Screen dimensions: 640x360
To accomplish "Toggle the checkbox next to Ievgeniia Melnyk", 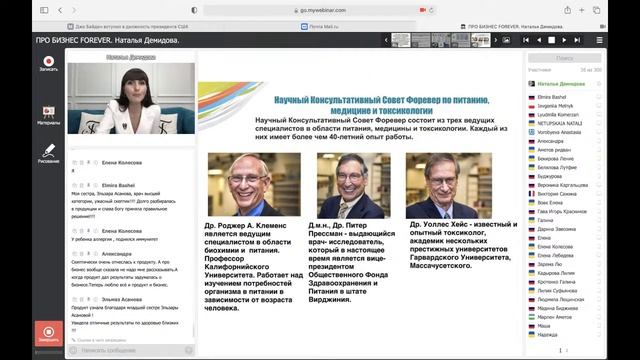I will [x=599, y=106].
